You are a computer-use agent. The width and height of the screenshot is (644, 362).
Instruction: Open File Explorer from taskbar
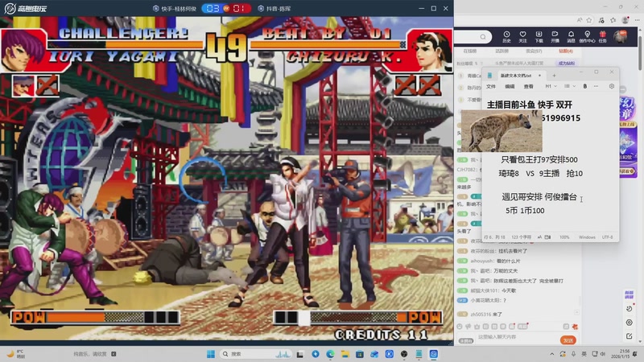click(345, 354)
